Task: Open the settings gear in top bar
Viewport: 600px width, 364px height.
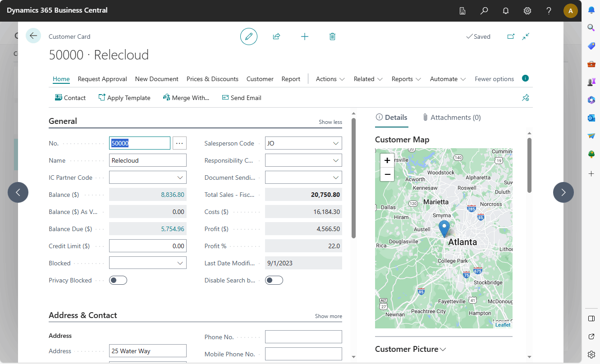Action: (527, 11)
